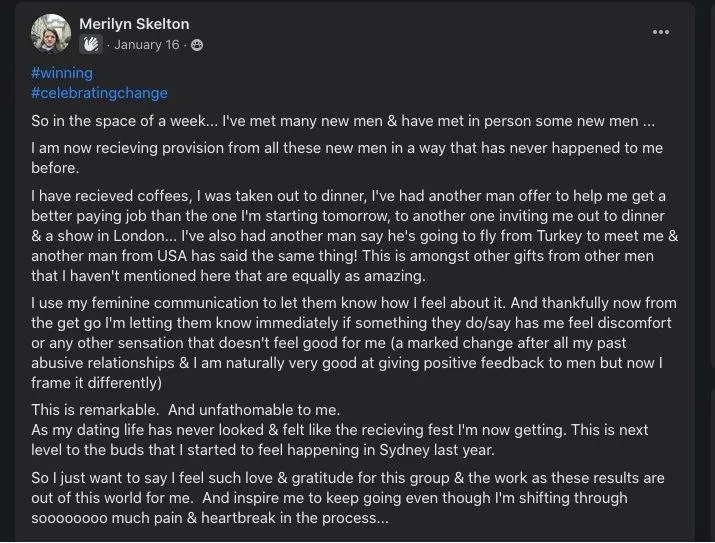Click the word "Turkey" in the post
The image size is (715, 543).
(559, 236)
